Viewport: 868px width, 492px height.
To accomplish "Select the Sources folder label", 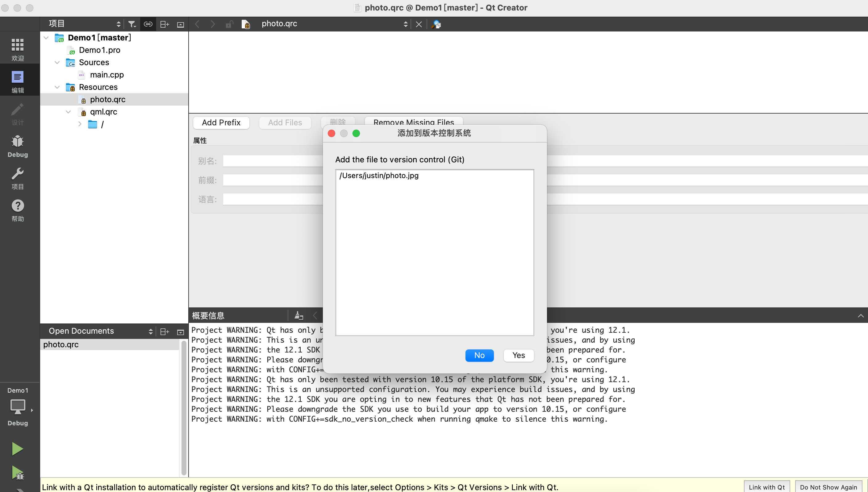I will click(x=94, y=63).
